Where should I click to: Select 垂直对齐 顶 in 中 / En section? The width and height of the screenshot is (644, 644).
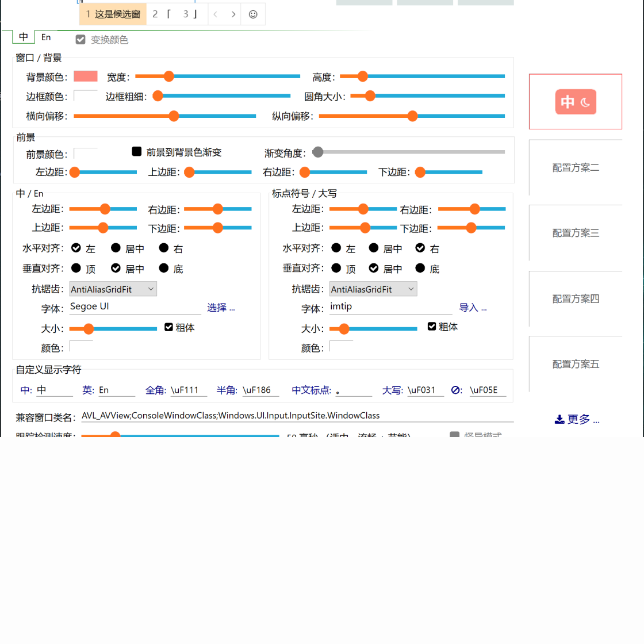76,268
